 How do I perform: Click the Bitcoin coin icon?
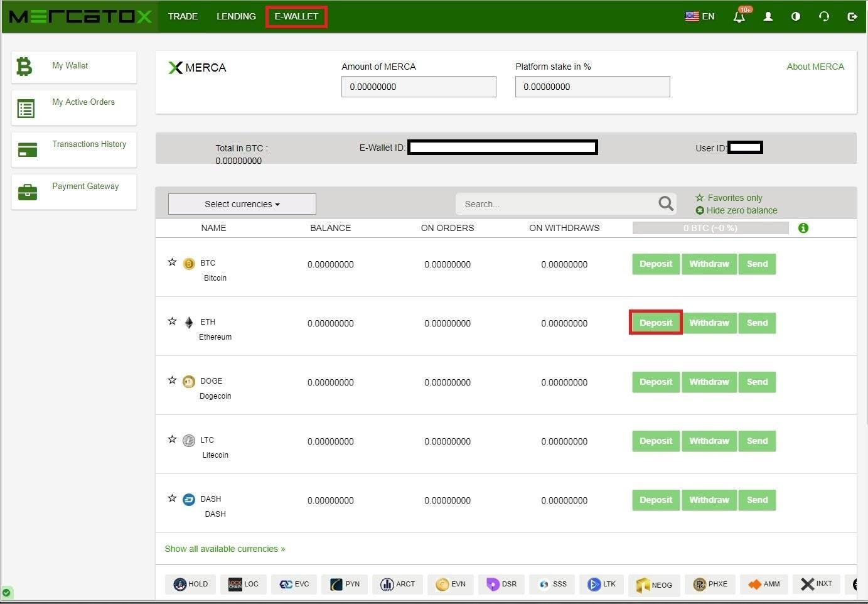point(189,264)
